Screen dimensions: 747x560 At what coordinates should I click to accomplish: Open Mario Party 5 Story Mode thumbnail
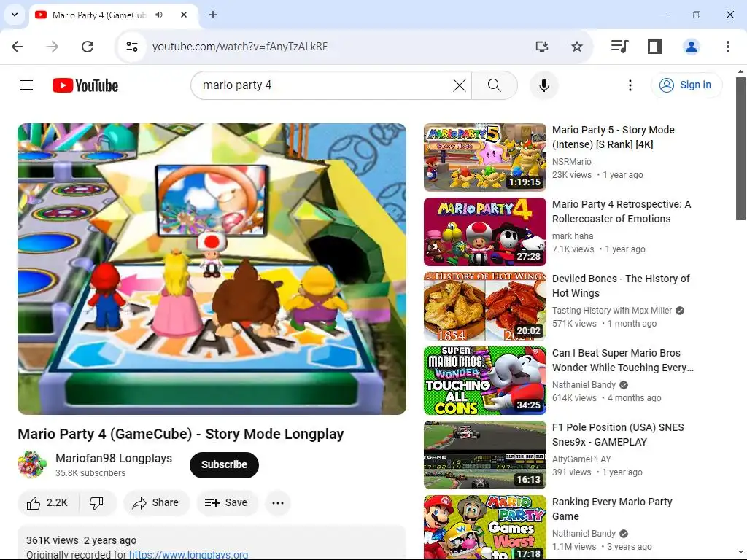(x=485, y=157)
